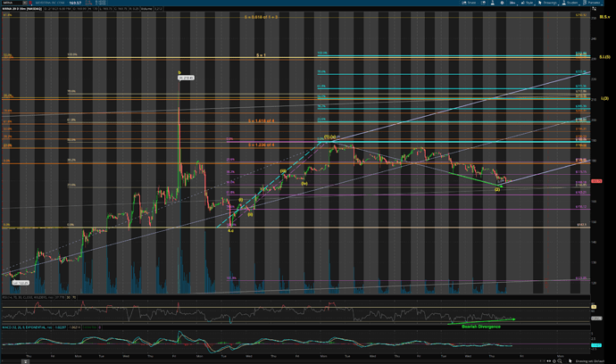Open the Share menu in top toolbar
This screenshot has height=364, width=616.
tap(469, 3)
